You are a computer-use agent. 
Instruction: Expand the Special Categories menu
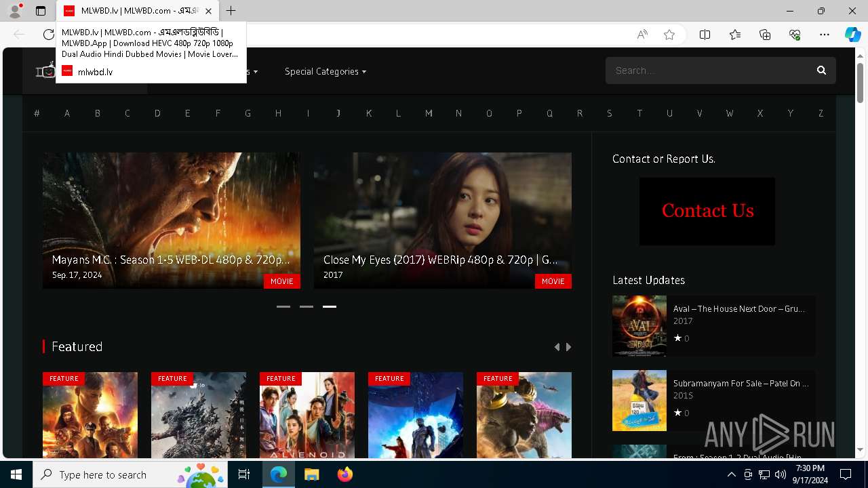click(325, 71)
